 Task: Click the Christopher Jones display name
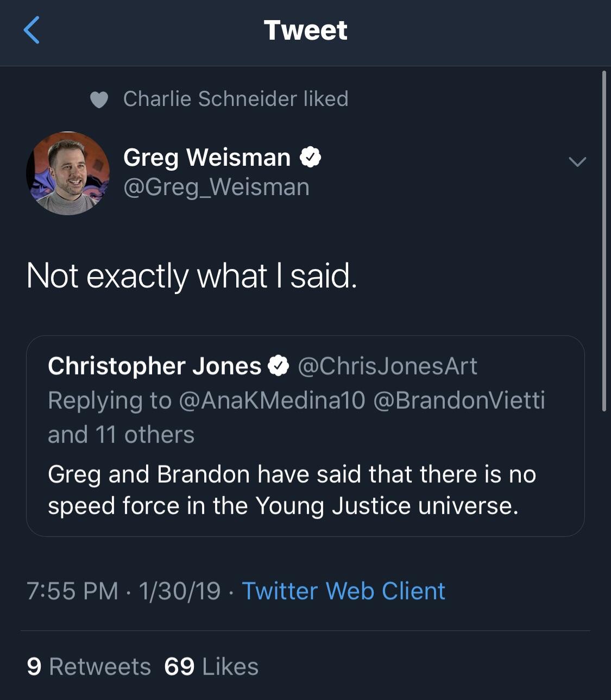[x=154, y=366]
